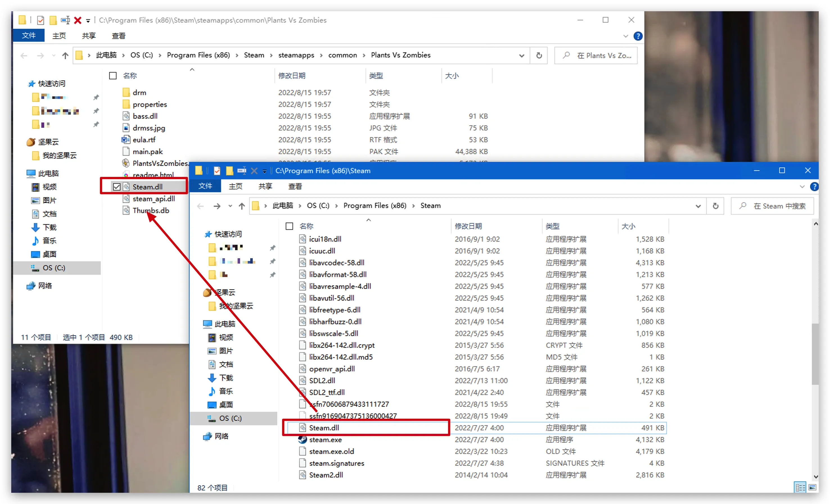Click the help icon in the Plants Vs Zombies window
The image size is (830, 504).
coord(638,36)
